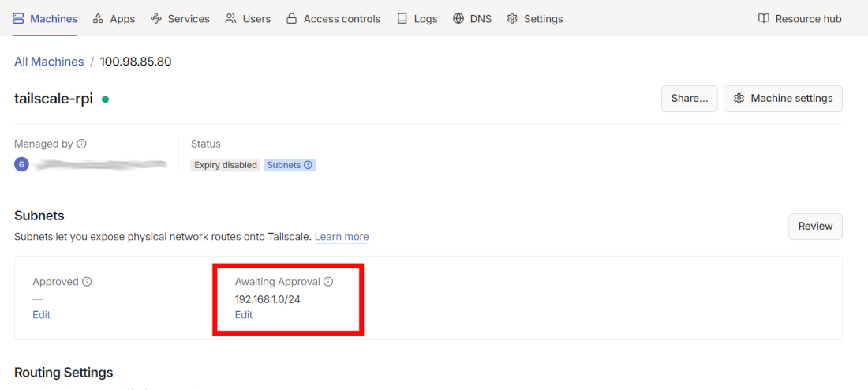The height and width of the screenshot is (390, 868).
Task: View the Logs tab
Action: tap(417, 19)
